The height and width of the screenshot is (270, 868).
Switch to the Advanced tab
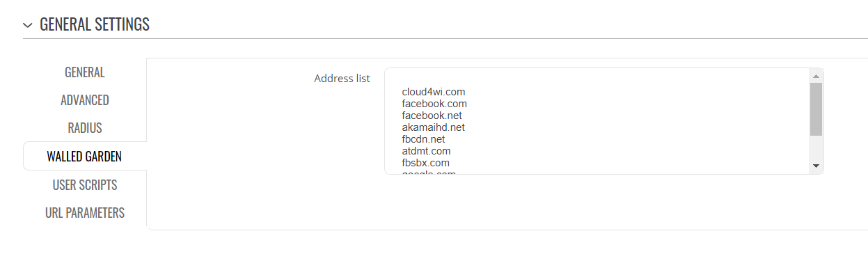click(85, 100)
